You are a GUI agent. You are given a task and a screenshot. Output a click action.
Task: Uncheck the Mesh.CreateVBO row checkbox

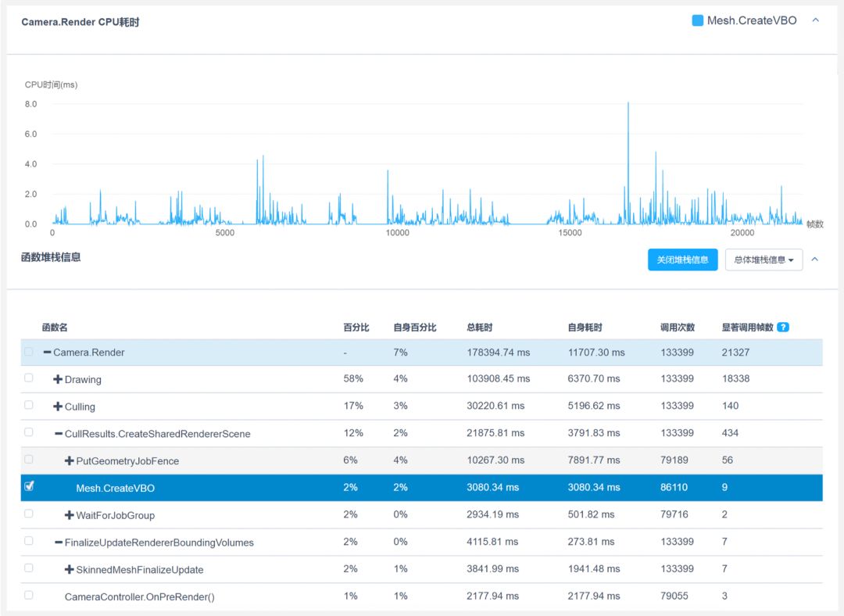pyautogui.click(x=29, y=485)
